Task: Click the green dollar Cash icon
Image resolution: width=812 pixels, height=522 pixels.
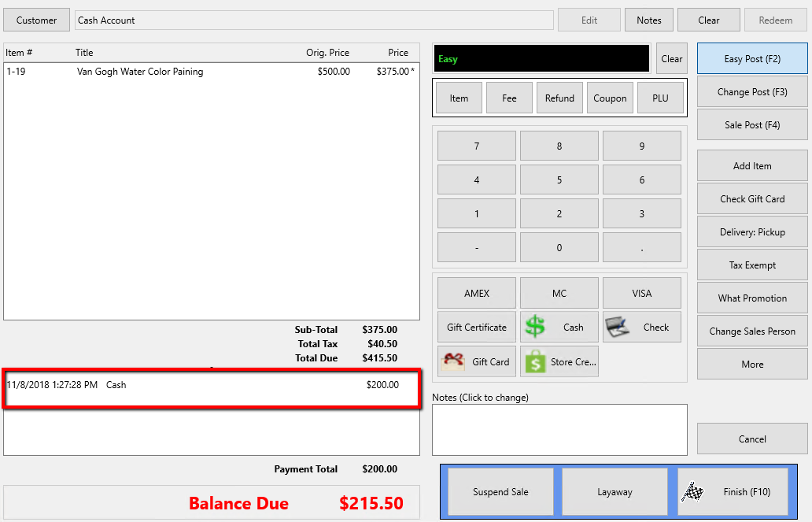Action: 535,327
